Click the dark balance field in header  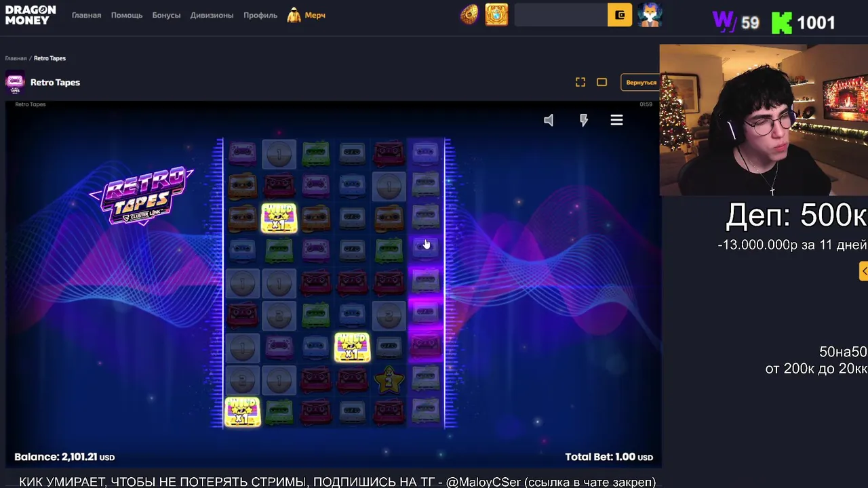click(561, 15)
